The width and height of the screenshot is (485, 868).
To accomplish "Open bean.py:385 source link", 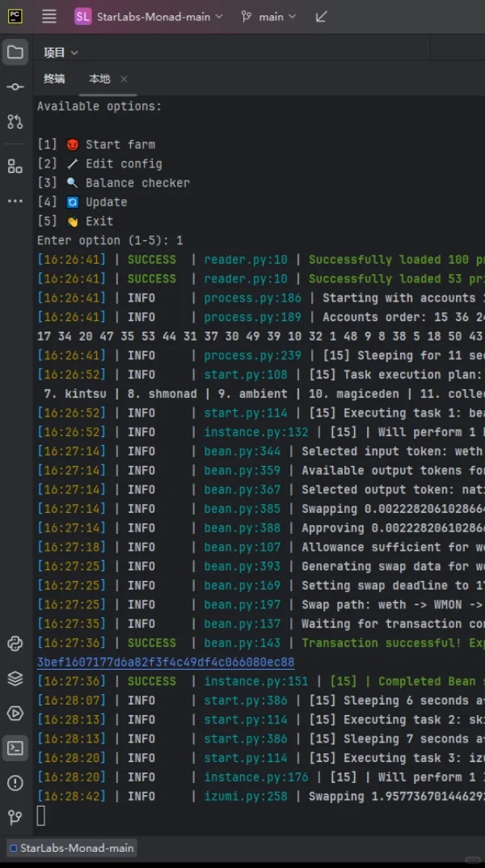I will pos(242,509).
